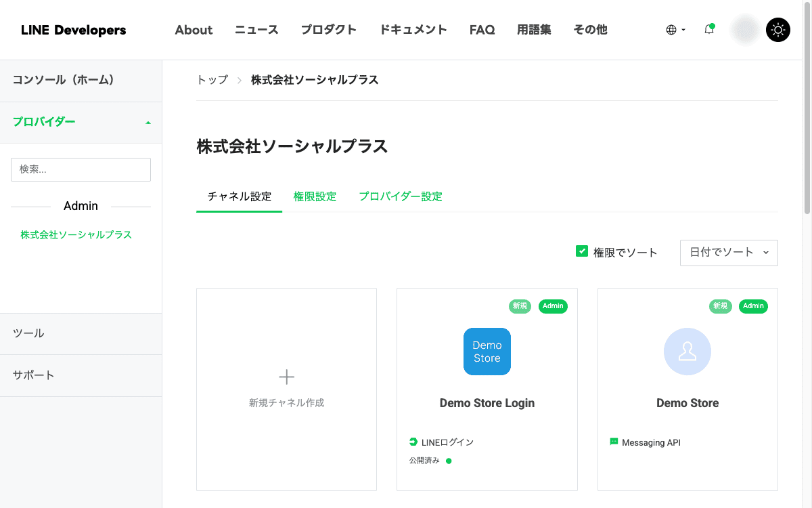This screenshot has width=812, height=508.
Task: Toggle dark mode with the sun icon
Action: [x=778, y=30]
